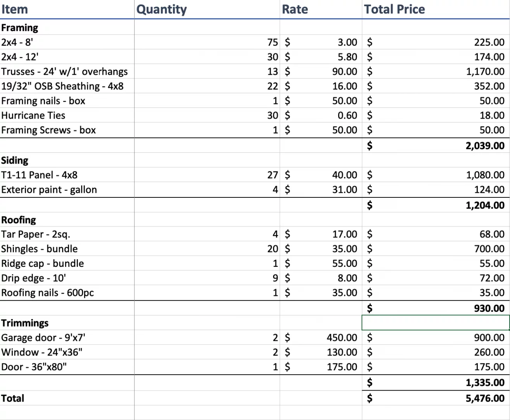Select the quantity 27 cell
Image resolution: width=510 pixels, height=420 pixels.
(207, 175)
